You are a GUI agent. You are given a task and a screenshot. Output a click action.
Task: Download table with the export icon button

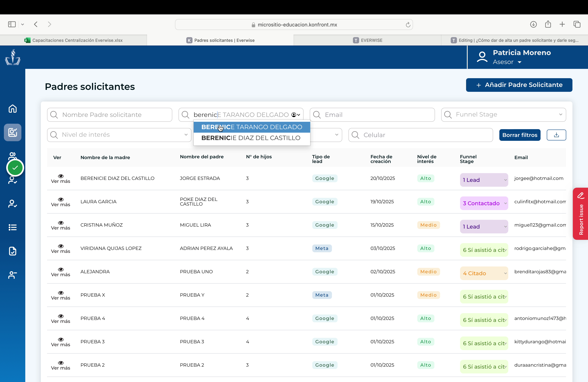pos(556,135)
